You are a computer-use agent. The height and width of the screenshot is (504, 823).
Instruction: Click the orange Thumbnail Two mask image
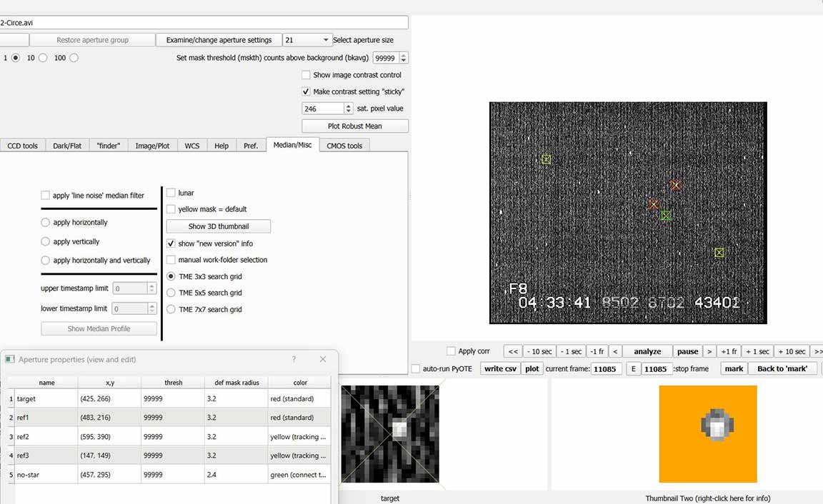click(707, 434)
